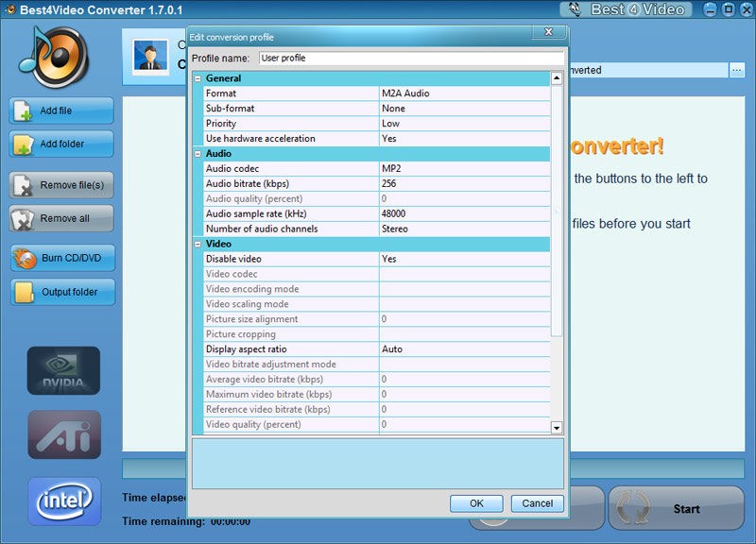Image resolution: width=756 pixels, height=544 pixels.
Task: Select Average video bitrate (kbps) label
Action: tap(265, 380)
